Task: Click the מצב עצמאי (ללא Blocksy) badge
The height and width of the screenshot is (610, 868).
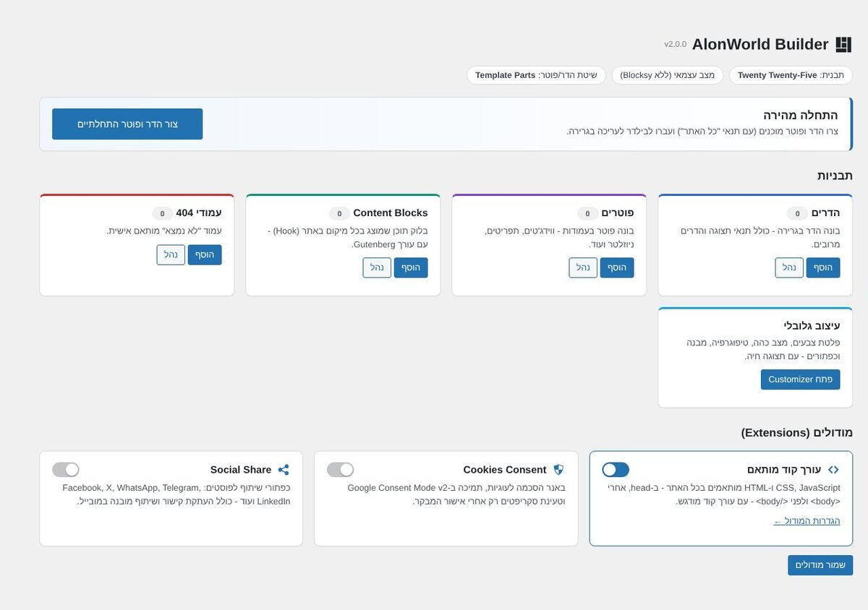Action: 667,75
